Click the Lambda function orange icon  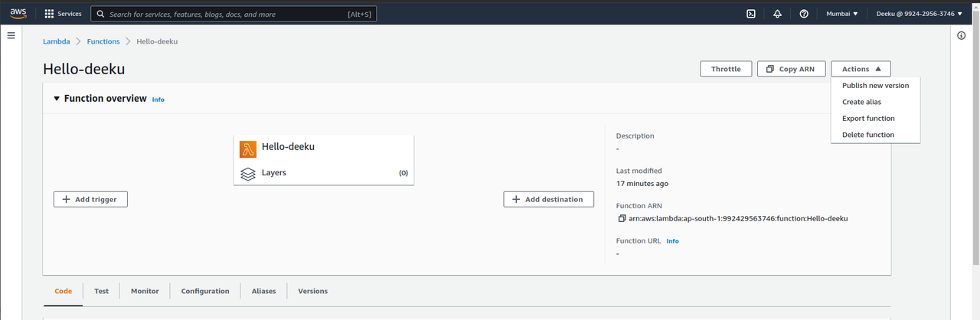pyautogui.click(x=248, y=149)
